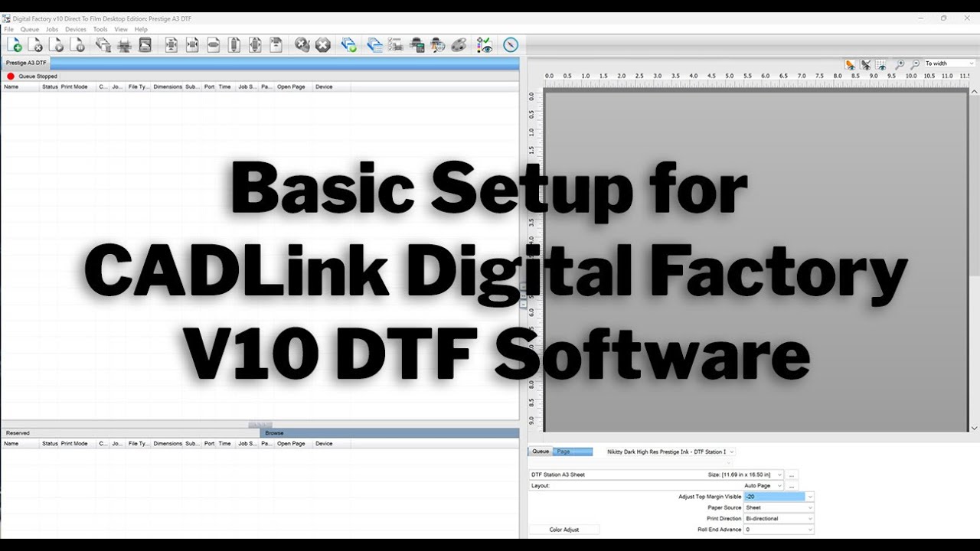Open the Paper Source dropdown
The height and width of the screenshot is (551, 980).
click(x=779, y=507)
